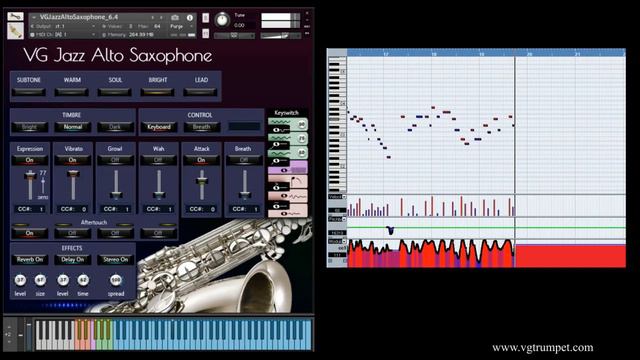Click the reverb size knob
640x360 pixels.
click(x=40, y=280)
